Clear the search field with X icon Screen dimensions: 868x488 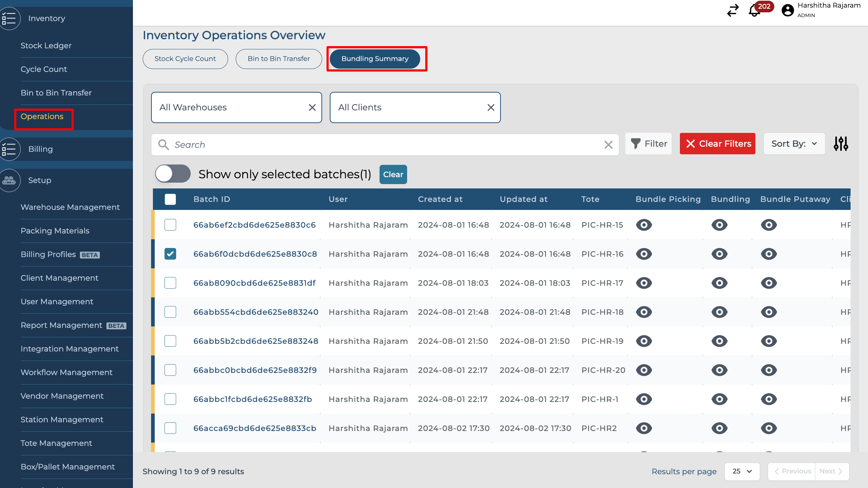click(x=608, y=145)
